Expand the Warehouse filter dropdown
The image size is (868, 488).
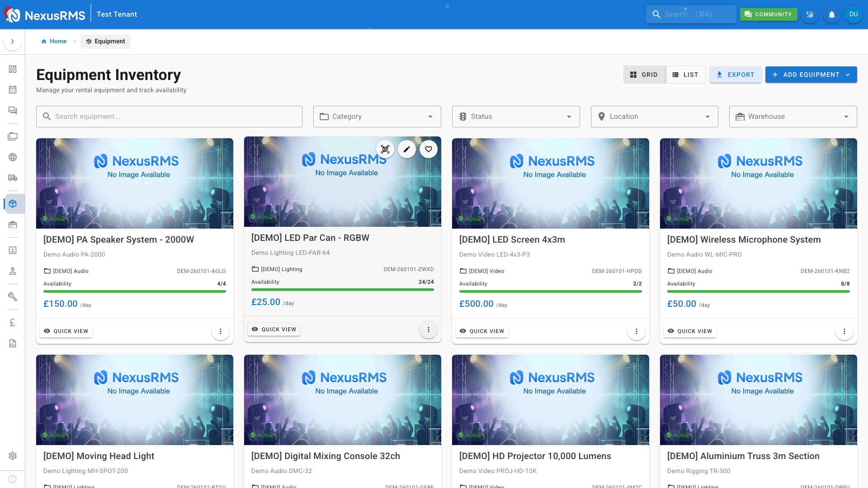793,117
